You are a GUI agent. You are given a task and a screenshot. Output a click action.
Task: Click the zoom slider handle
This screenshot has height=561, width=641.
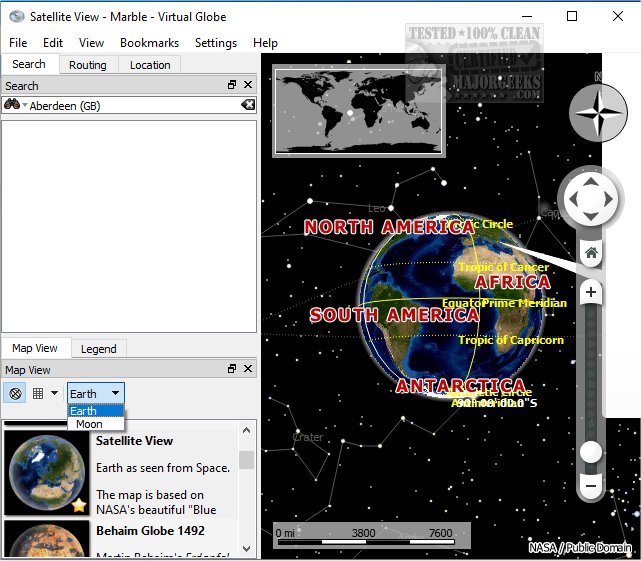(591, 452)
